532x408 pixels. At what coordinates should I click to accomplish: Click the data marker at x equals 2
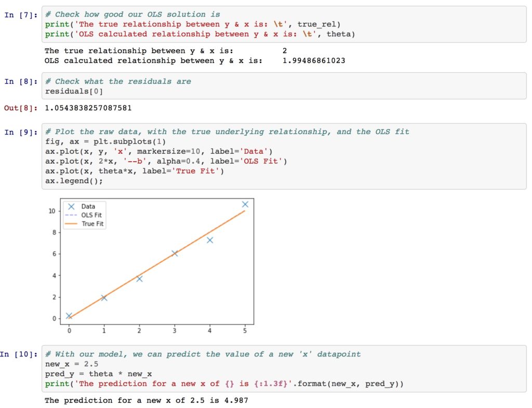click(x=139, y=279)
